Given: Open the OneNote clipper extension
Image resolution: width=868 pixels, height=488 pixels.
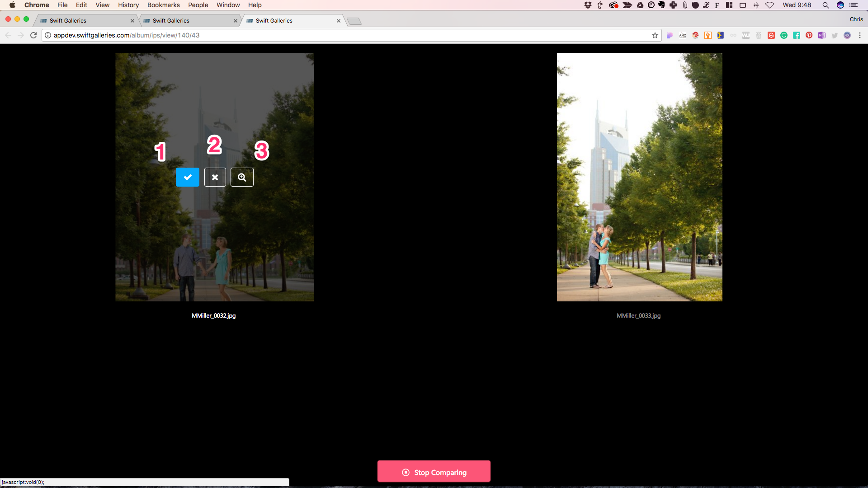Looking at the screenshot, I should 821,35.
